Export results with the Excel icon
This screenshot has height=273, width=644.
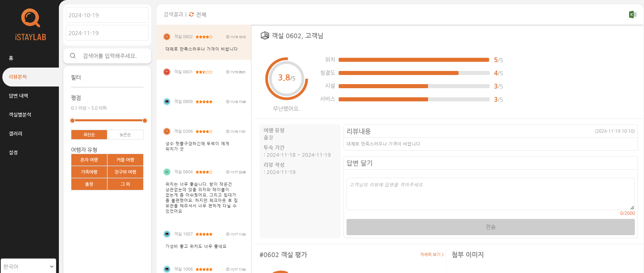pos(632,15)
